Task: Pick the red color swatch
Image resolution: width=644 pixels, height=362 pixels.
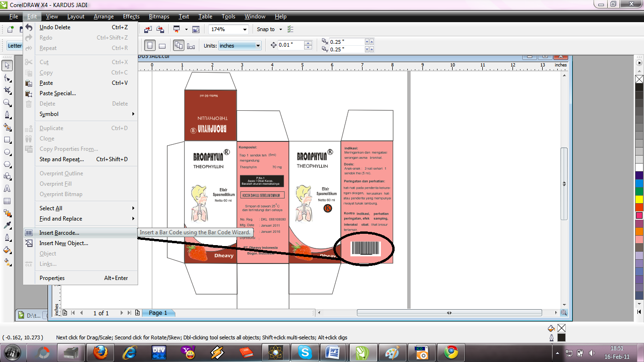Action: tap(639, 207)
